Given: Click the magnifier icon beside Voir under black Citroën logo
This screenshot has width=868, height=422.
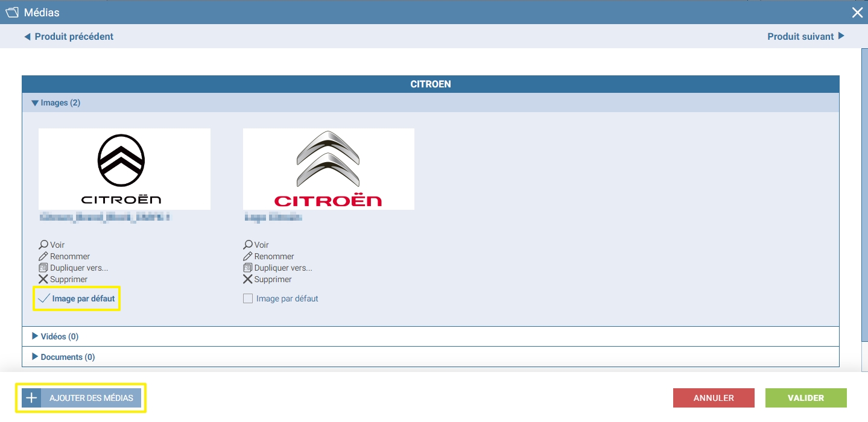Looking at the screenshot, I should point(43,245).
